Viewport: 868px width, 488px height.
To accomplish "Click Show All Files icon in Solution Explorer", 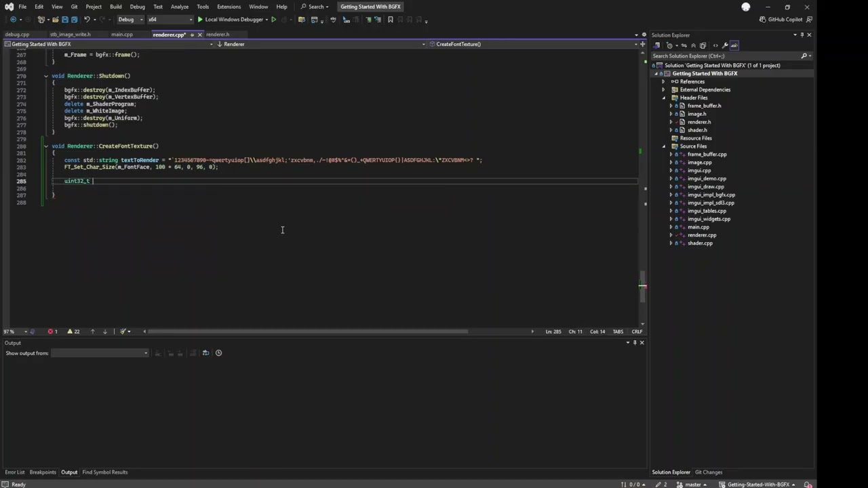I will [x=703, y=45].
